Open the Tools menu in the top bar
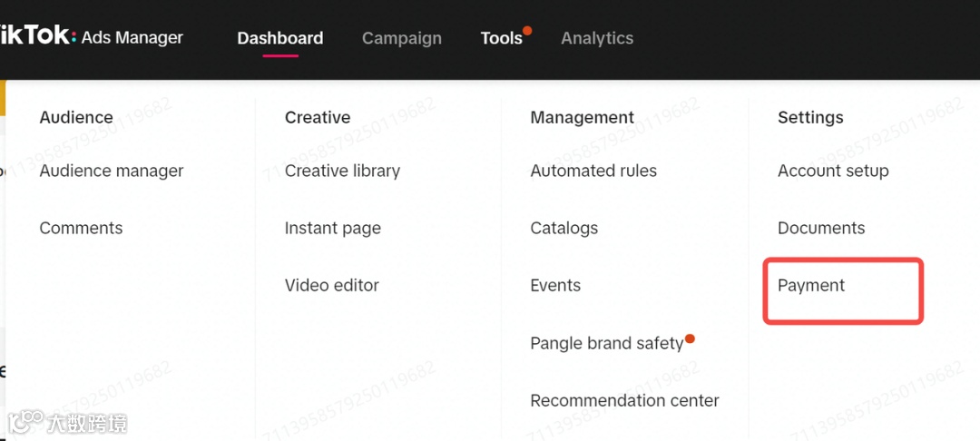 point(501,38)
